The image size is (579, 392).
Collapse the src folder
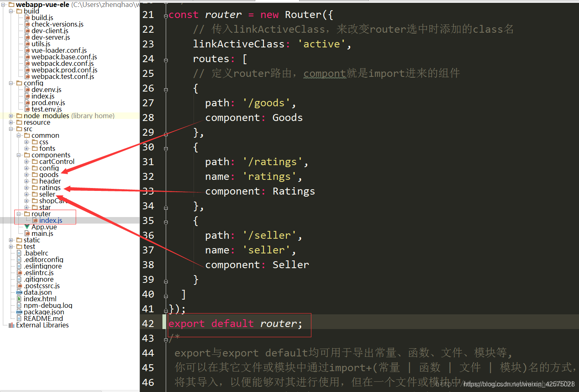pyautogui.click(x=11, y=129)
